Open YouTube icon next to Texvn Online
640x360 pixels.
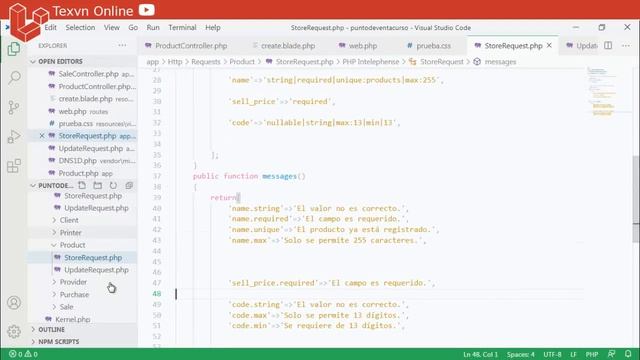point(146,9)
